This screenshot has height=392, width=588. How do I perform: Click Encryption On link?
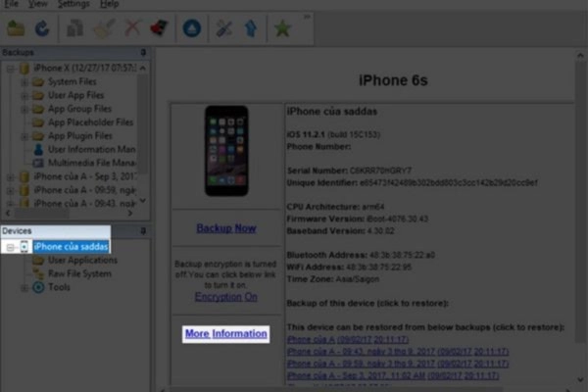click(x=225, y=296)
